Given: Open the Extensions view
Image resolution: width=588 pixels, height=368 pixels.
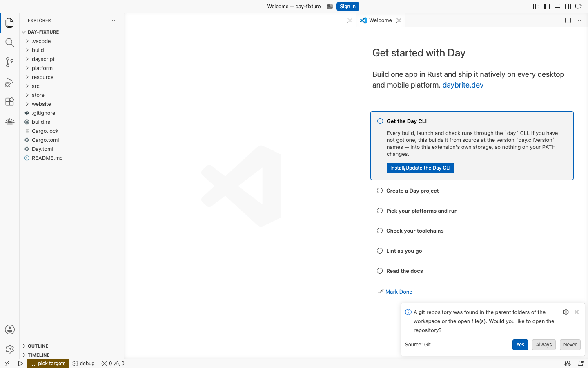Looking at the screenshot, I should [10, 101].
